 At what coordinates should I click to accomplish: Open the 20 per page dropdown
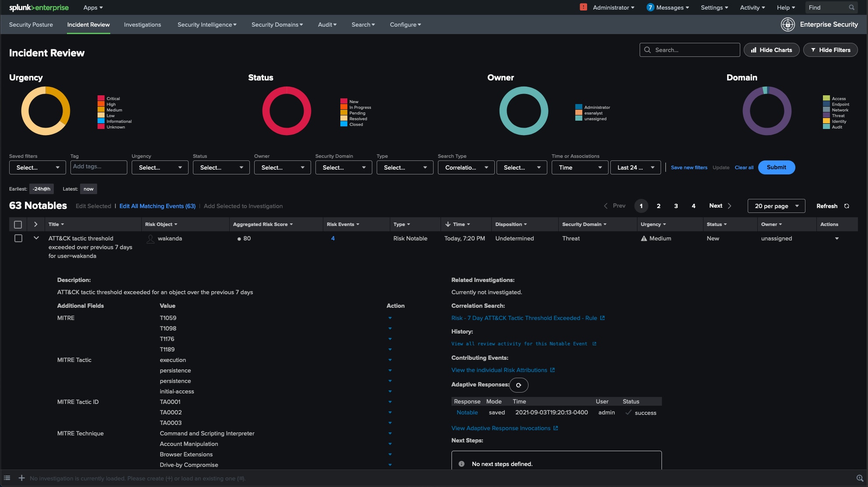(x=777, y=206)
